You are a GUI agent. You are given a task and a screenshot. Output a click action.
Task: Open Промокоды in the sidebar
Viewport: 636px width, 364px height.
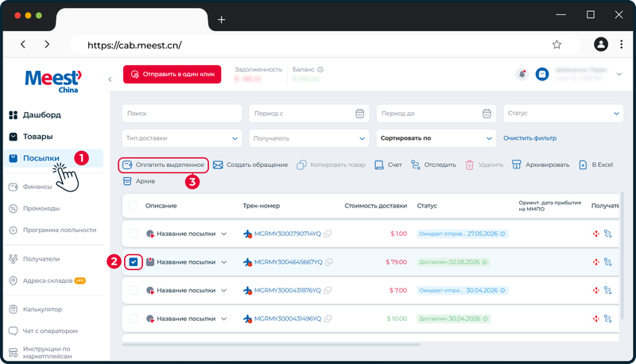[34, 208]
